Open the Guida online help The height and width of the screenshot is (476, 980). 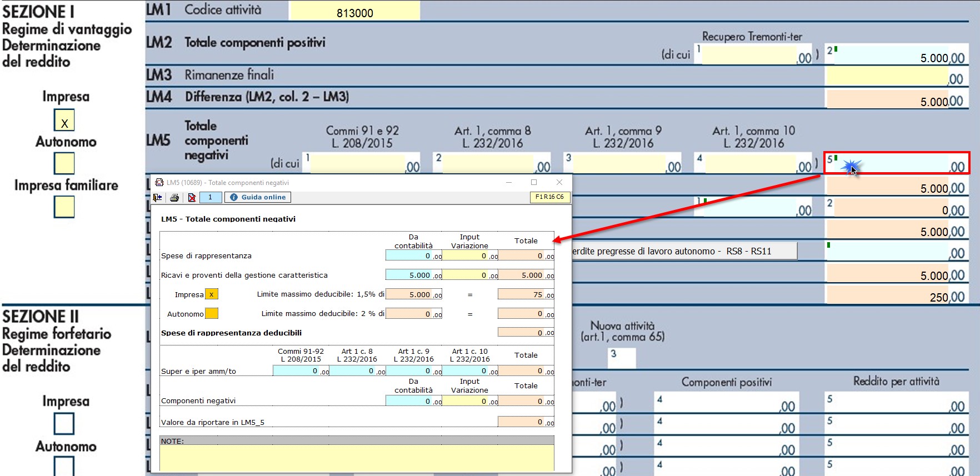click(258, 197)
